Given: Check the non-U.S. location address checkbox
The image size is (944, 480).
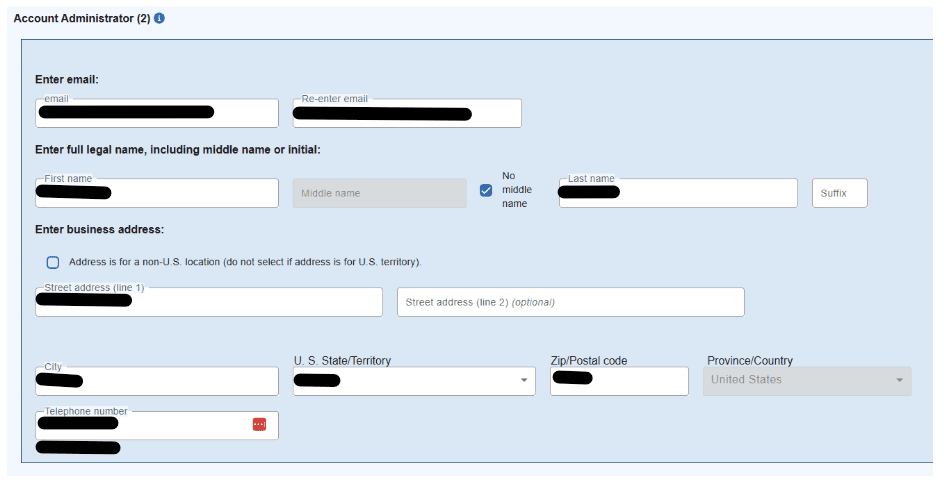Looking at the screenshot, I should (53, 262).
